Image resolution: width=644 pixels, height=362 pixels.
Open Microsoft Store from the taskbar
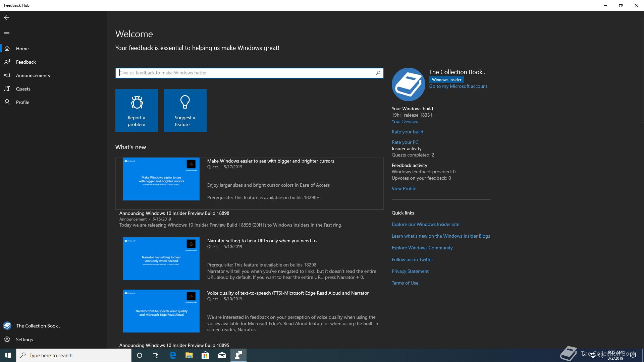coord(205,355)
